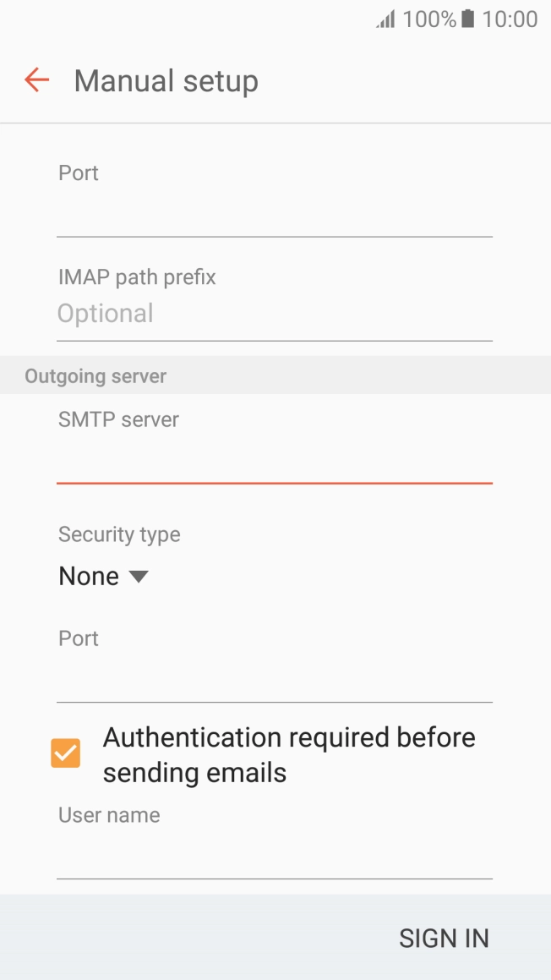Uncheck authentication required before sending emails
Screen dimensions: 551x980
pos(65,753)
